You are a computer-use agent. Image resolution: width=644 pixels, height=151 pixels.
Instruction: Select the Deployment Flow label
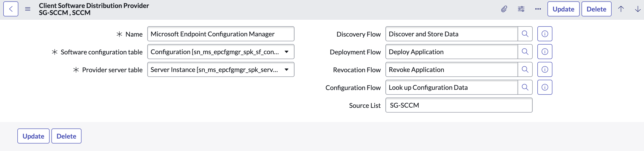[355, 52]
